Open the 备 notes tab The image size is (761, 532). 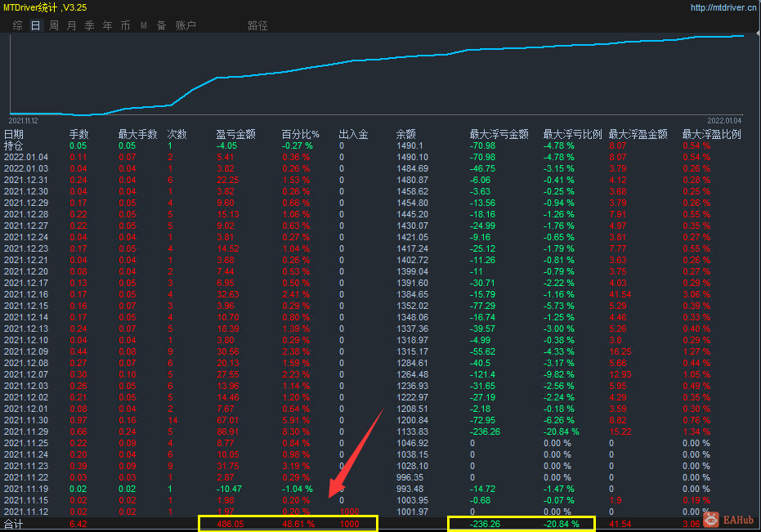point(162,25)
